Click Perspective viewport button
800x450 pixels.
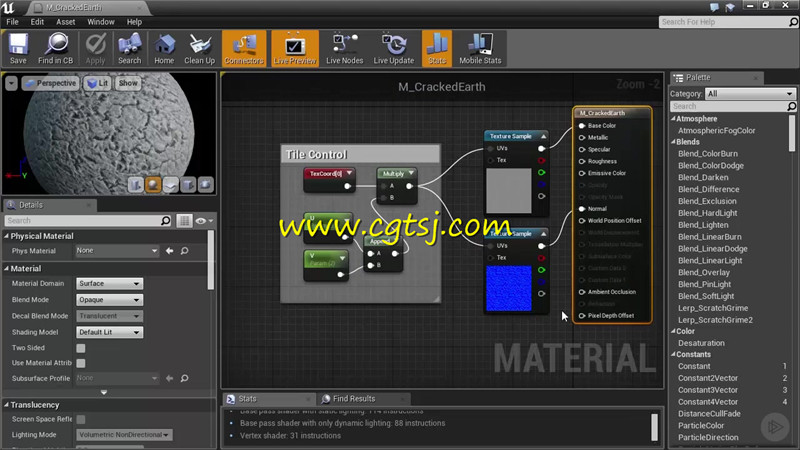[51, 83]
